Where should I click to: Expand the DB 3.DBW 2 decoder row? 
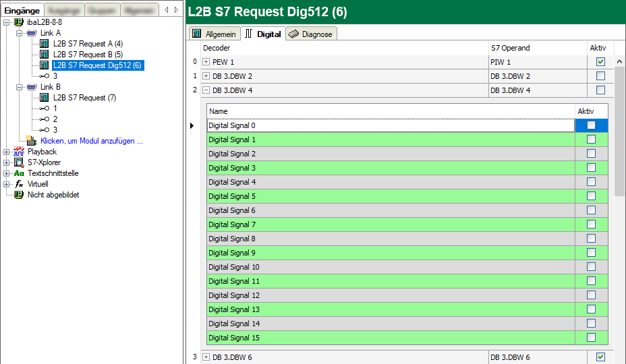click(x=206, y=75)
